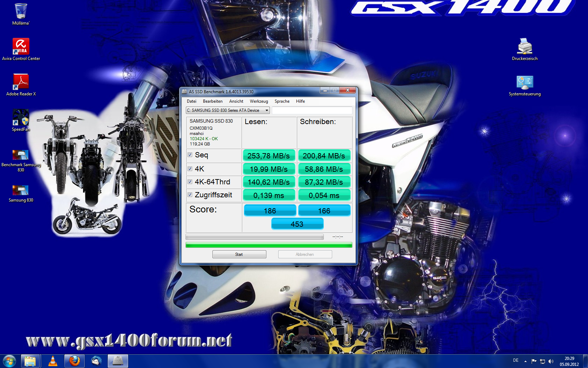Click the 4K-64Thrd read result 140,62 MB/s
This screenshot has width=588, height=368.
coord(269,182)
